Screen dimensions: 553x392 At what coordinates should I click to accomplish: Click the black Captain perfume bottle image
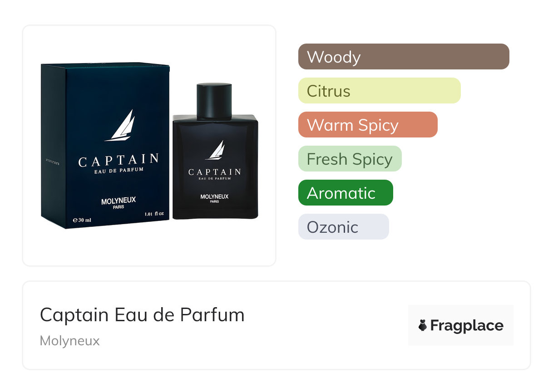point(215,151)
